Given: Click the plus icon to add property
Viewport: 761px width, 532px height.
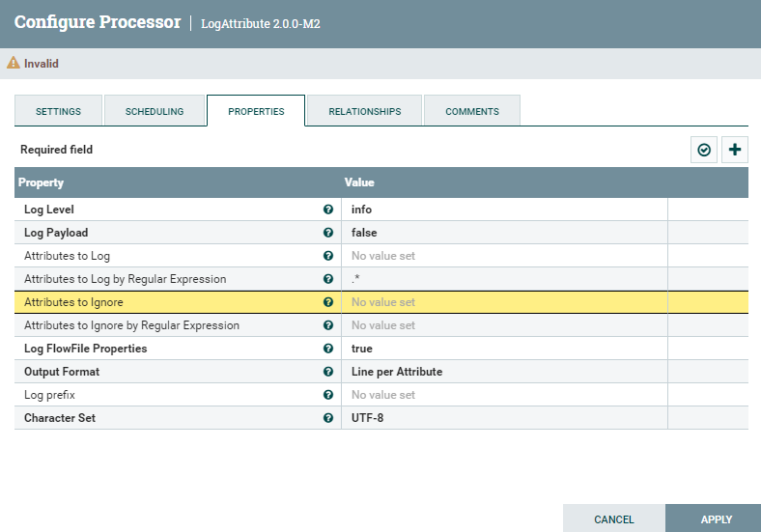Looking at the screenshot, I should tap(735, 150).
